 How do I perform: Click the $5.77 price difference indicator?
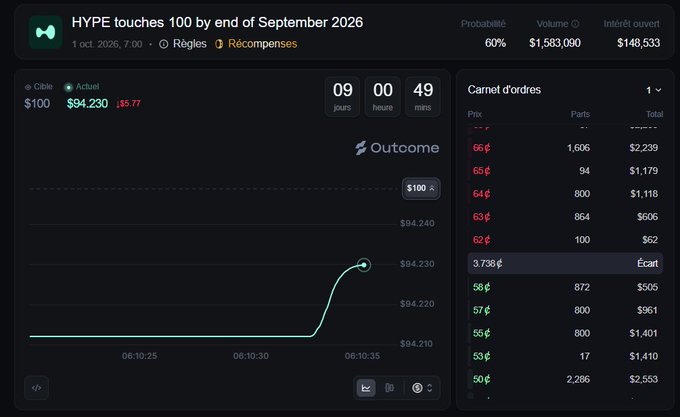coord(128,104)
